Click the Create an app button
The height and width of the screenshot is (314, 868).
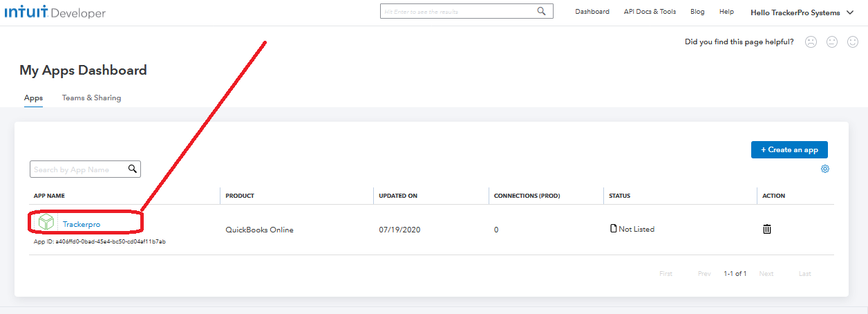click(x=789, y=149)
